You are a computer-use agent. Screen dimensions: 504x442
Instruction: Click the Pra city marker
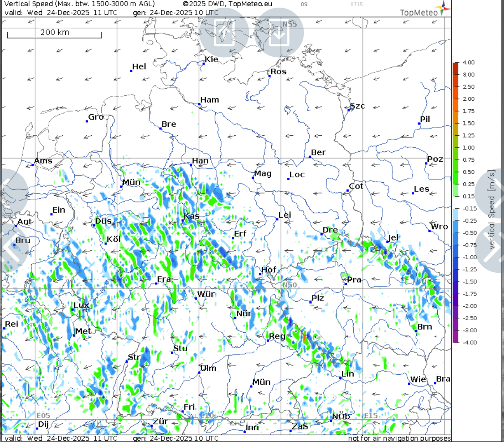[x=346, y=284]
